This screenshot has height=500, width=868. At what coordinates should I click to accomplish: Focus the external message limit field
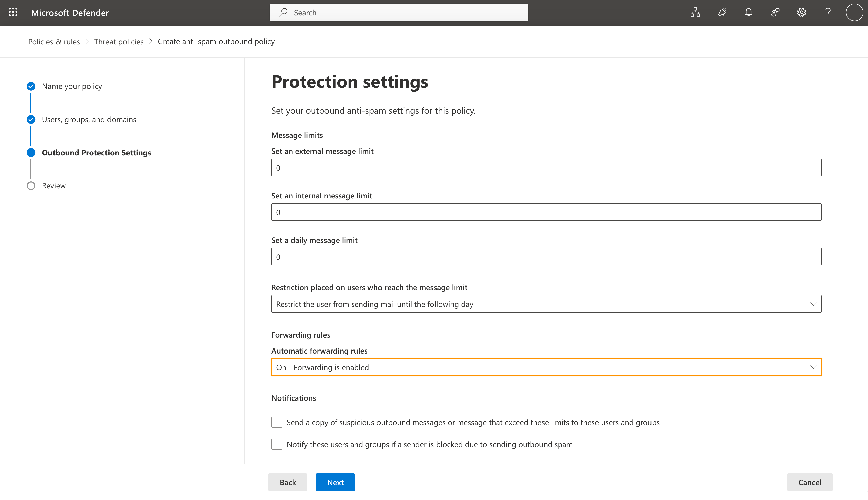coord(546,168)
